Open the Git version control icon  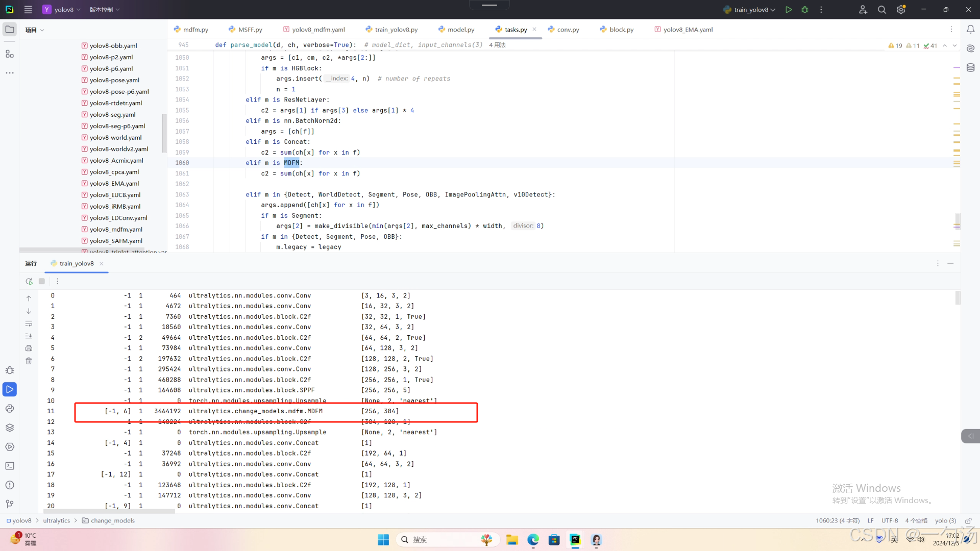coord(10,504)
